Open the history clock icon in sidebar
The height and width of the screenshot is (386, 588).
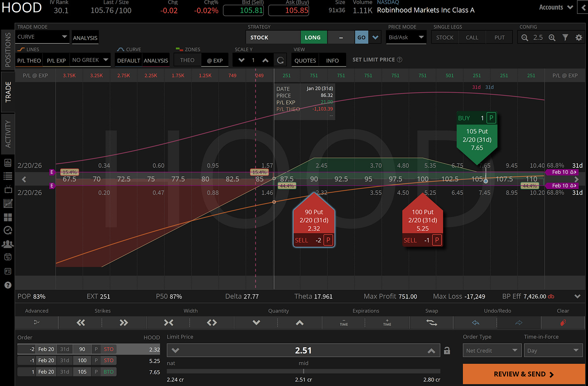(8, 230)
